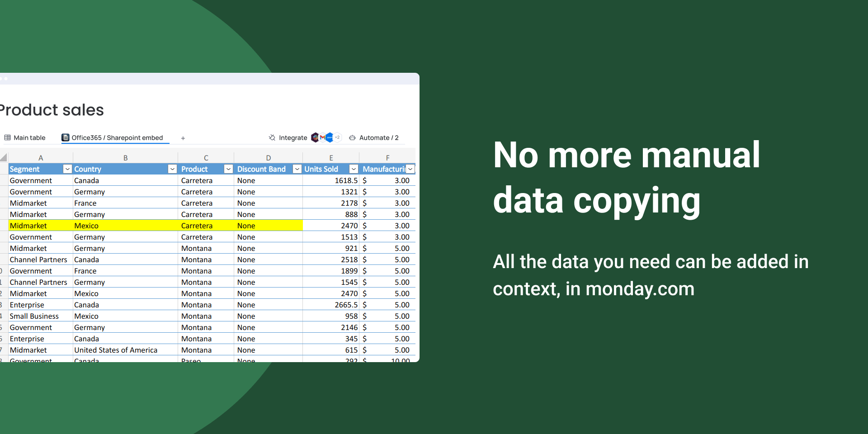Viewport: 868px width, 434px height.
Task: Open the Discount Band filter dropdown
Action: coord(297,169)
